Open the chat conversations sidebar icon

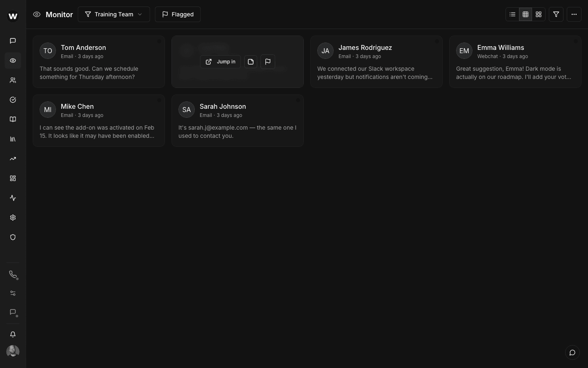pyautogui.click(x=13, y=41)
